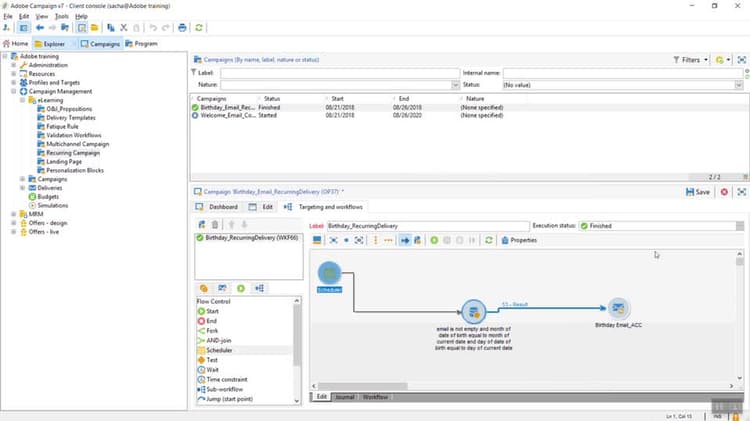The width and height of the screenshot is (750, 421).
Task: Start the workflow with green play icon
Action: (434, 240)
